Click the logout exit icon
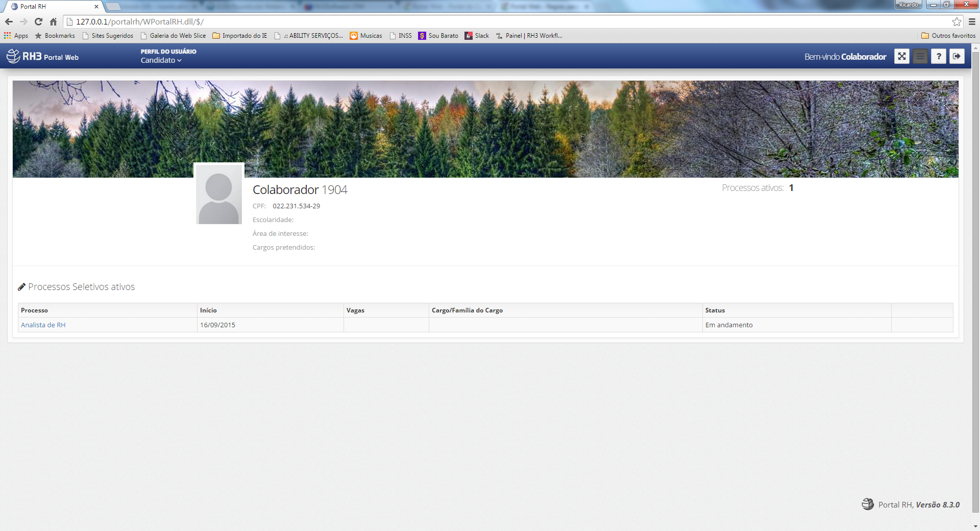Image resolution: width=980 pixels, height=531 pixels. pyautogui.click(x=957, y=57)
